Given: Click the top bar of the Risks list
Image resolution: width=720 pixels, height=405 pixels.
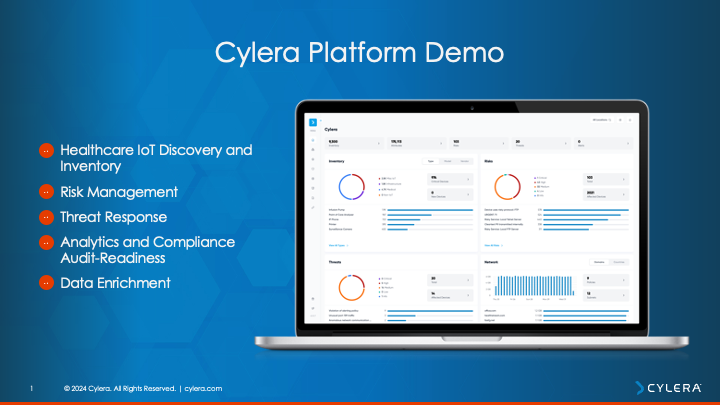Looking at the screenshot, I should [x=586, y=210].
